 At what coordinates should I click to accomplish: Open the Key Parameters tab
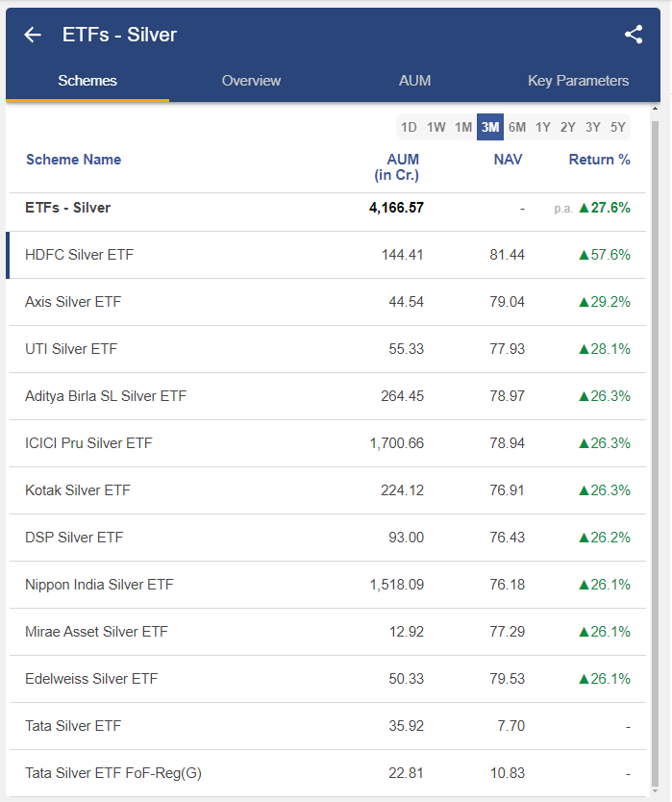click(578, 81)
